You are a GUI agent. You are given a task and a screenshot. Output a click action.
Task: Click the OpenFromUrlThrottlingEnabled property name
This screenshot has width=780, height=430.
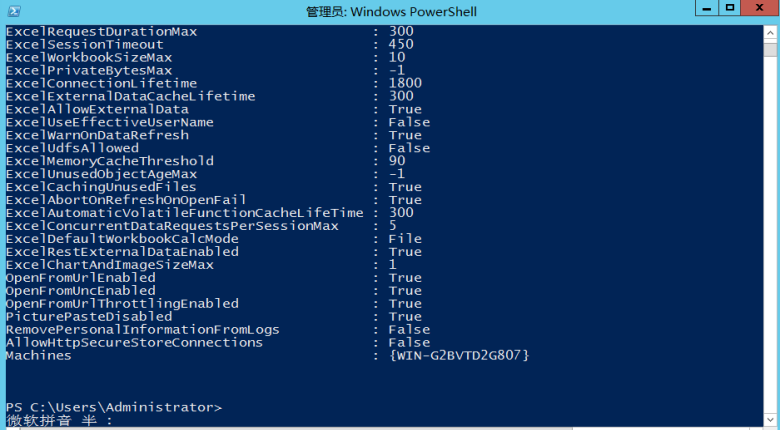tap(122, 303)
